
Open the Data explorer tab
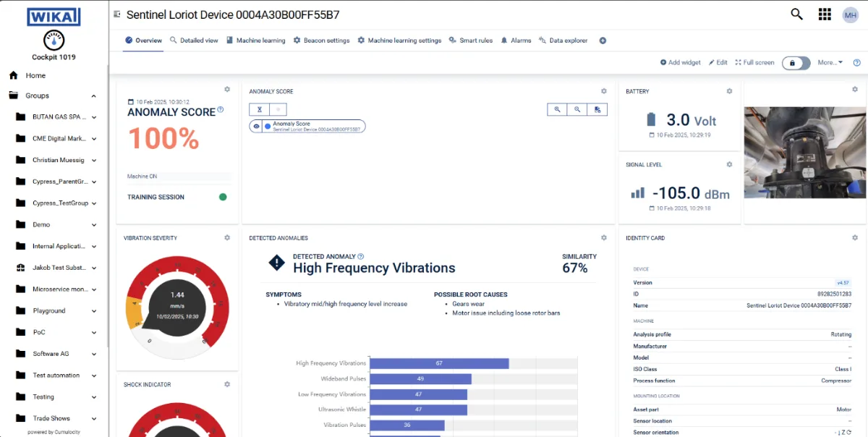563,41
